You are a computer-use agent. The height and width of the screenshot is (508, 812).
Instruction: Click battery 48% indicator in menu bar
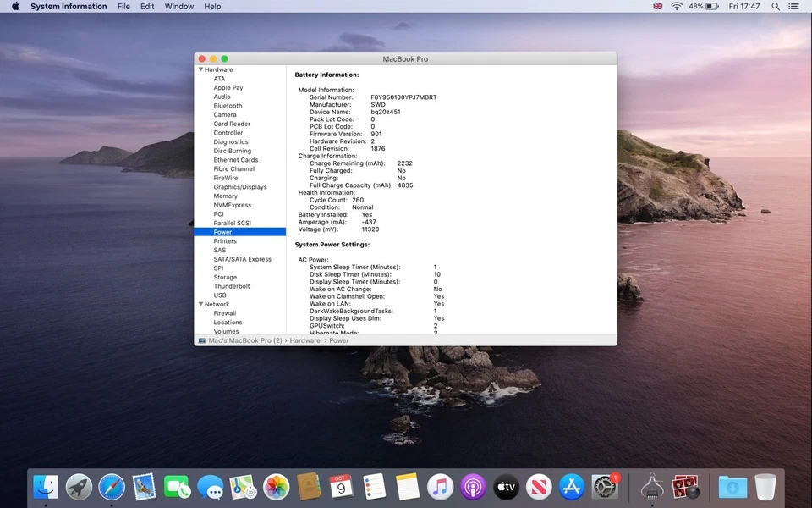click(x=703, y=6)
